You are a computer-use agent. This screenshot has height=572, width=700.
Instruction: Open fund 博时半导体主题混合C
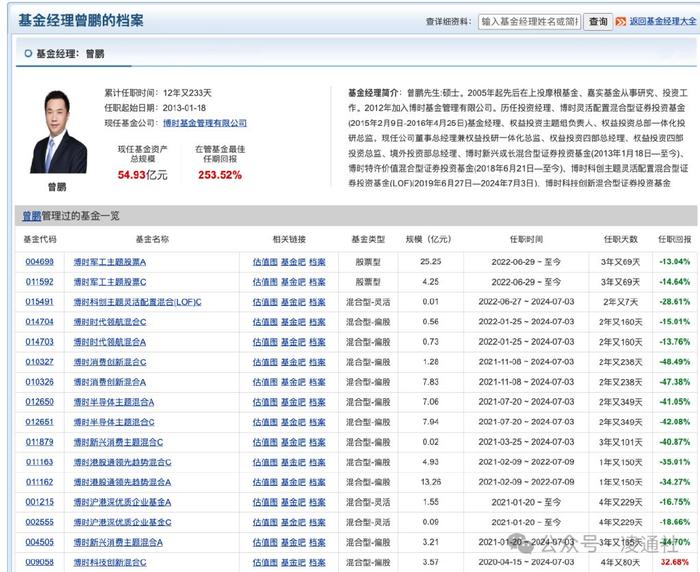114,422
